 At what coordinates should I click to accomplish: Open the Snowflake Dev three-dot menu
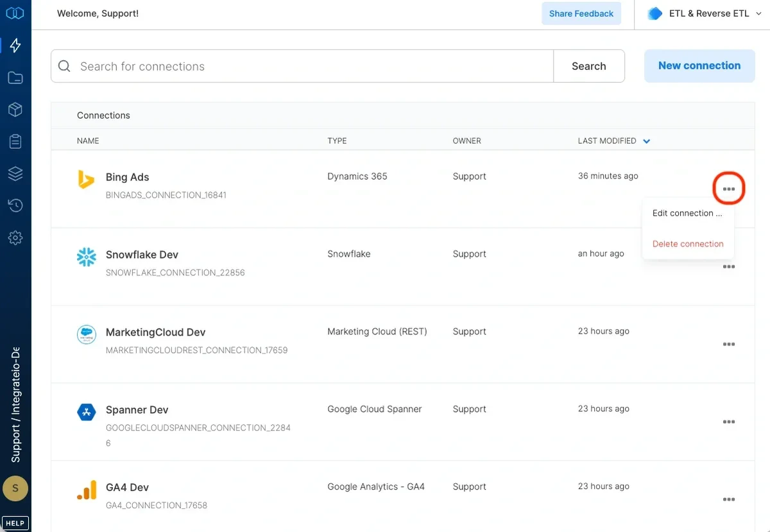click(x=729, y=267)
